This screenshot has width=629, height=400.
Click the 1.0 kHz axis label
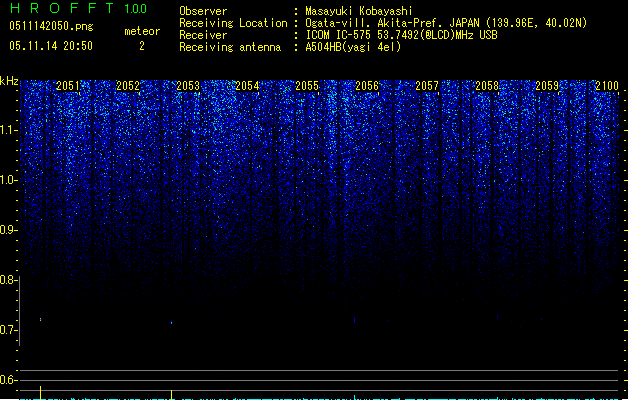(x=9, y=180)
